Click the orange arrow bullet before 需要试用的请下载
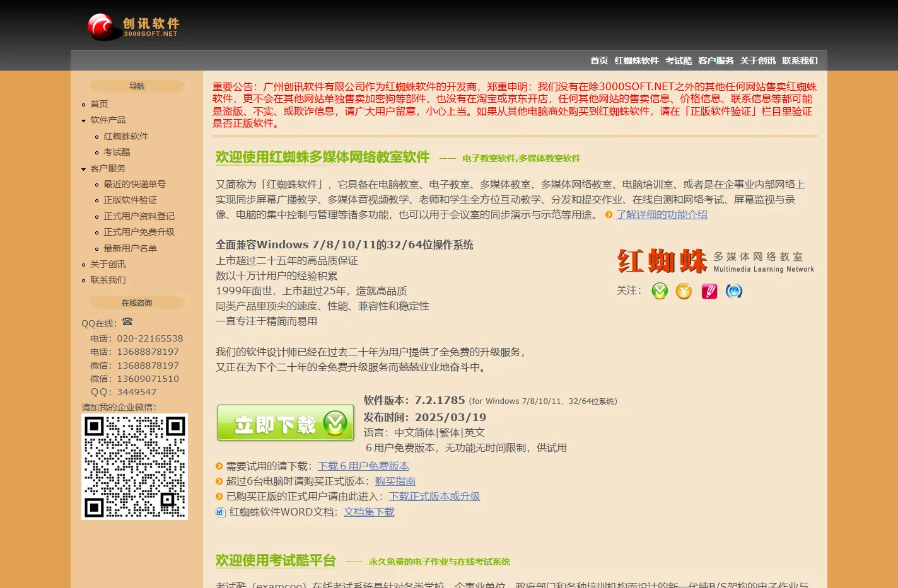 (x=219, y=466)
